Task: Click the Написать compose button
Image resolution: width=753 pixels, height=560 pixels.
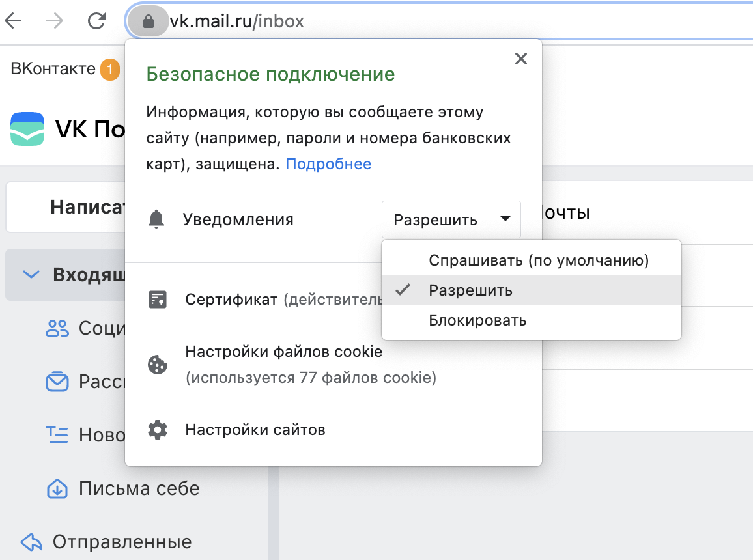Action: pos(66,207)
